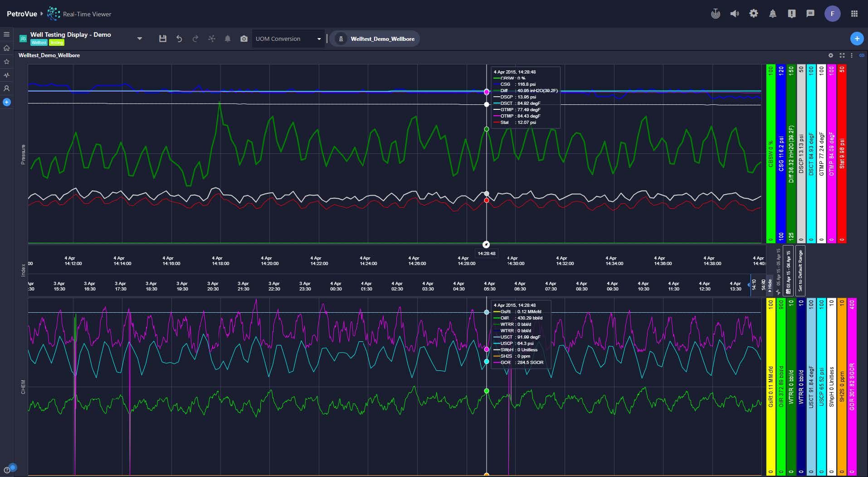Screen dimensions: 868x477
Task: Expand the wellbore panel to fullscreen
Action: (842, 55)
